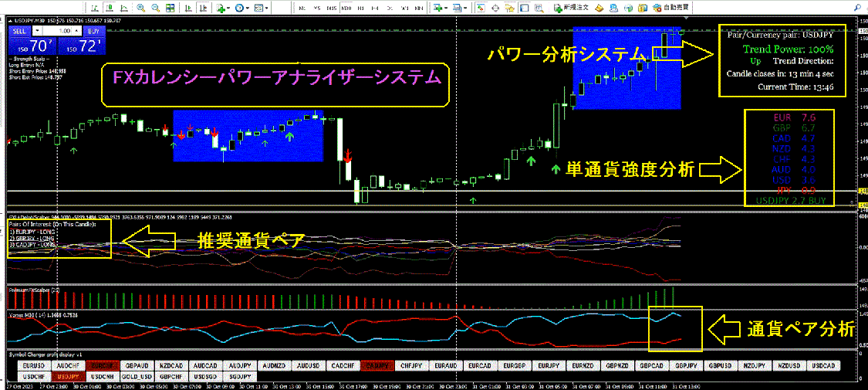Select the highlighted USDJPY symbol button

[x=68, y=375]
